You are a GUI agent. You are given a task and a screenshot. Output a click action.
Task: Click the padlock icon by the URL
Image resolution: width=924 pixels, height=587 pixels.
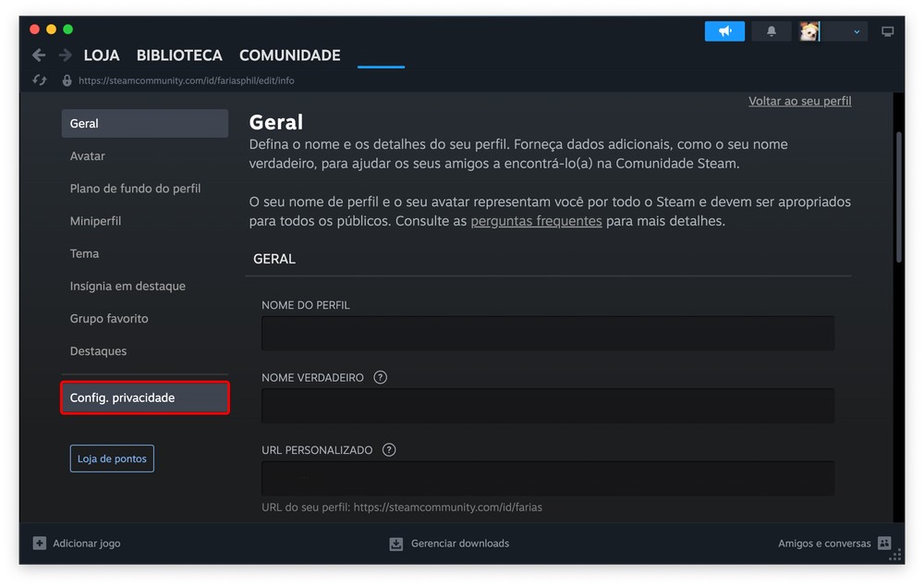coord(67,80)
